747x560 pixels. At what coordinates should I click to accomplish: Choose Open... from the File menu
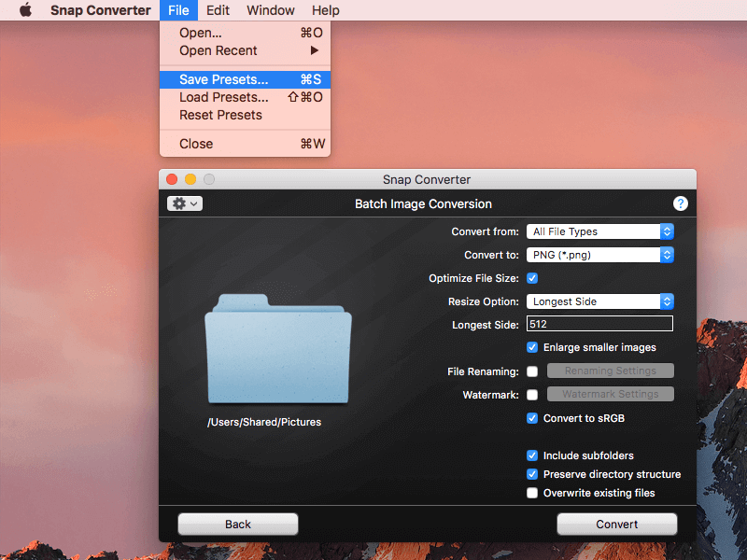pos(245,33)
